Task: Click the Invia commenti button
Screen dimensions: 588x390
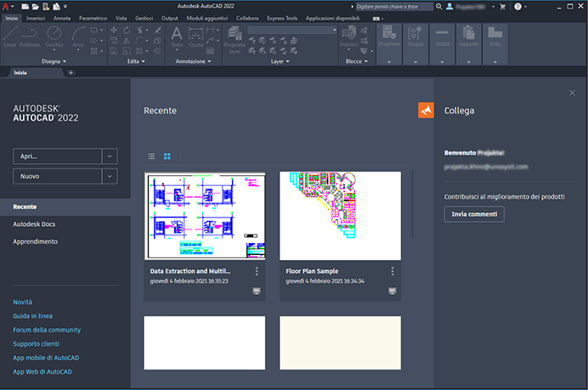Action: tap(474, 214)
